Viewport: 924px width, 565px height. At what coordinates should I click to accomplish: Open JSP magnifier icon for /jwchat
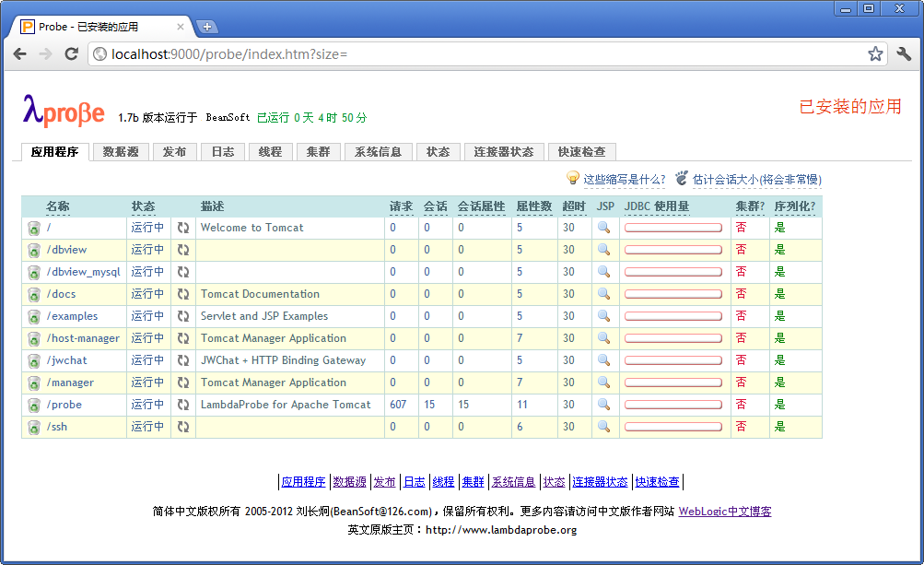(x=604, y=360)
